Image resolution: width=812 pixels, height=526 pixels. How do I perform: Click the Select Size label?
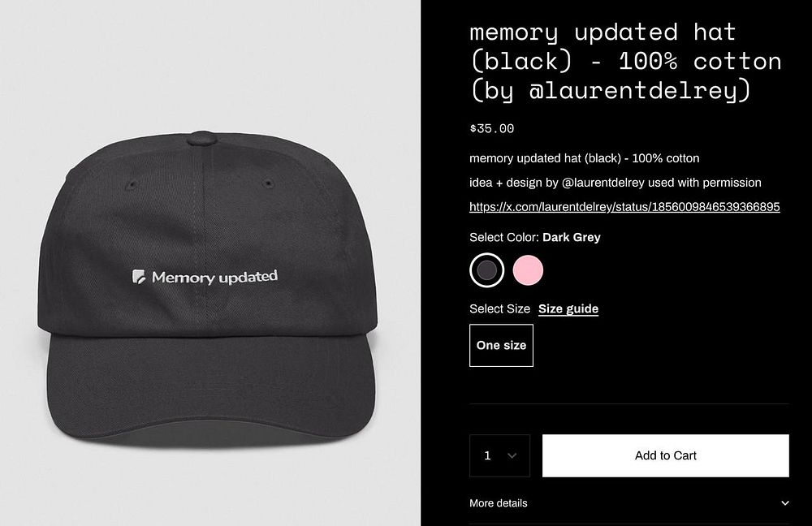(499, 309)
